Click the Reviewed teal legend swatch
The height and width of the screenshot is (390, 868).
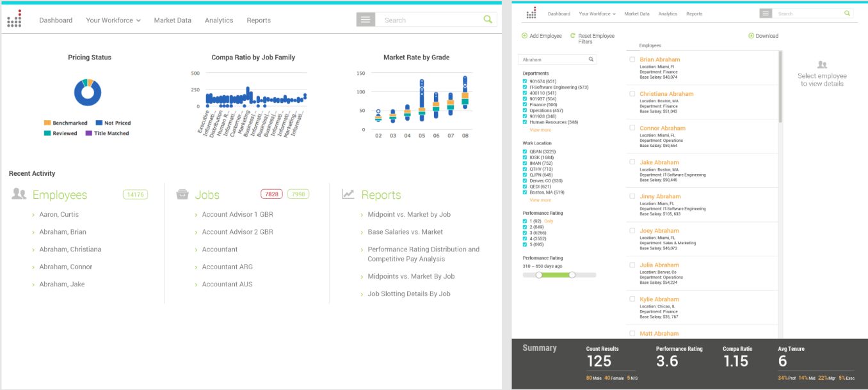[47, 133]
